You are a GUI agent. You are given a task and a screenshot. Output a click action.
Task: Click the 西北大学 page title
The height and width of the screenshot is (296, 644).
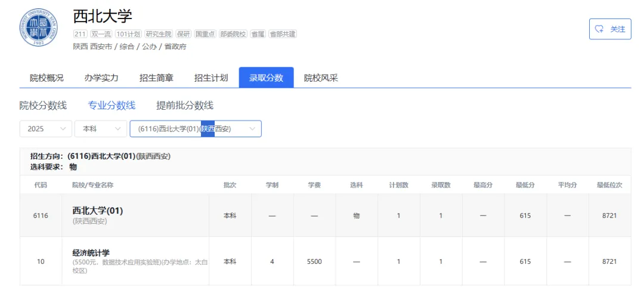[x=103, y=17]
